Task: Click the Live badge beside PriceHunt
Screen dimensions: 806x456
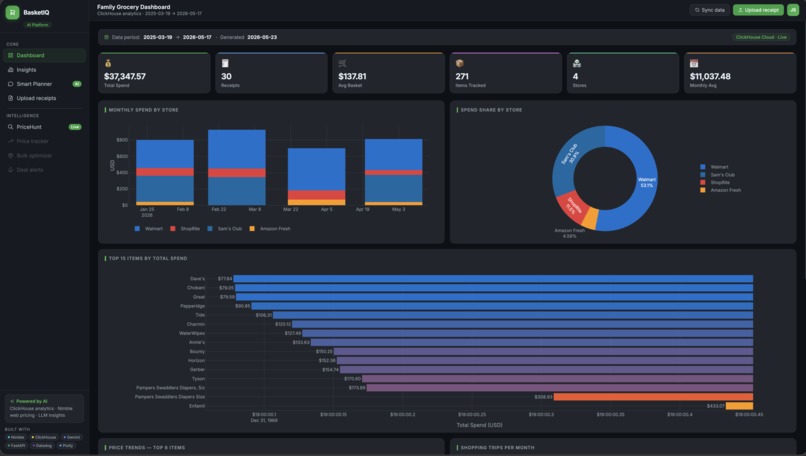Action: (75, 127)
